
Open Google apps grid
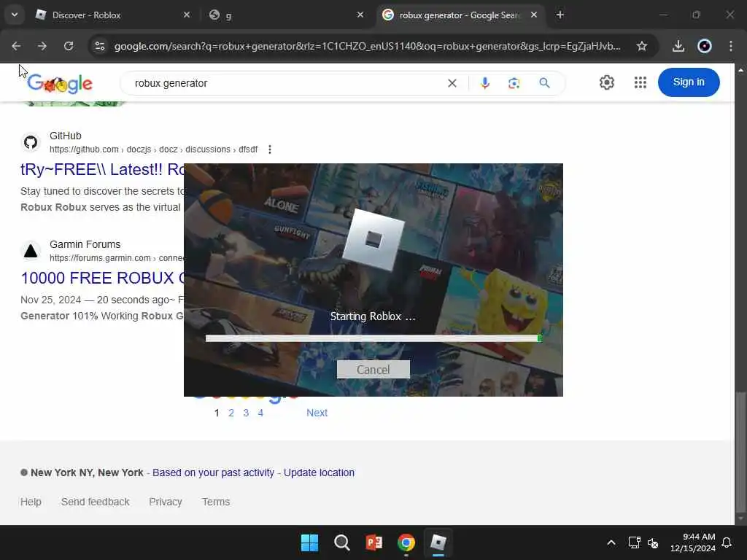640,82
